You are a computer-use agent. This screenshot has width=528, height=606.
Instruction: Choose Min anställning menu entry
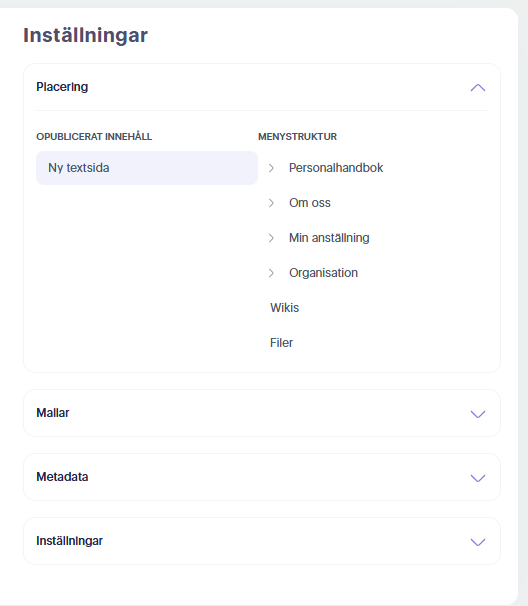(x=329, y=238)
